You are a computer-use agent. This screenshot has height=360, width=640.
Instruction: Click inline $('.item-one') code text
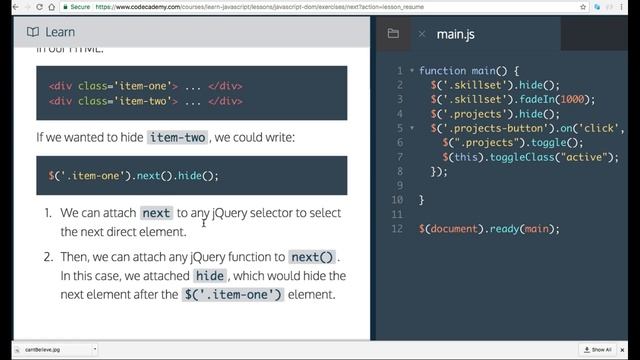click(x=233, y=295)
